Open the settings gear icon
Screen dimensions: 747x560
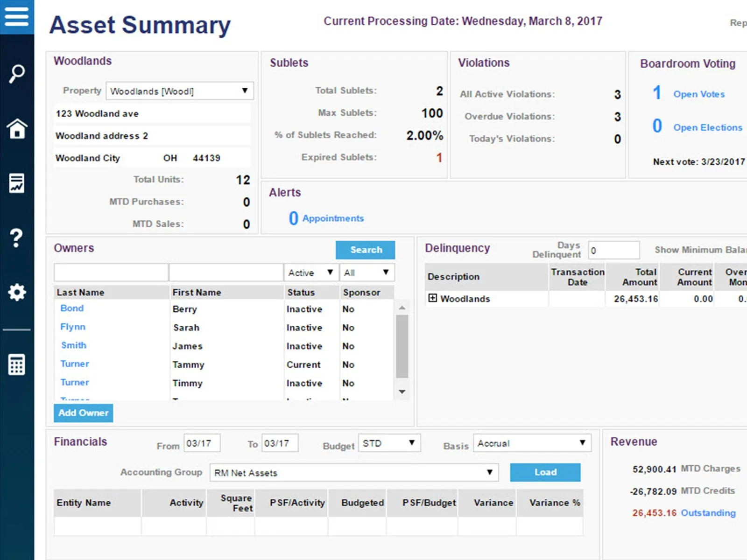coord(17,293)
